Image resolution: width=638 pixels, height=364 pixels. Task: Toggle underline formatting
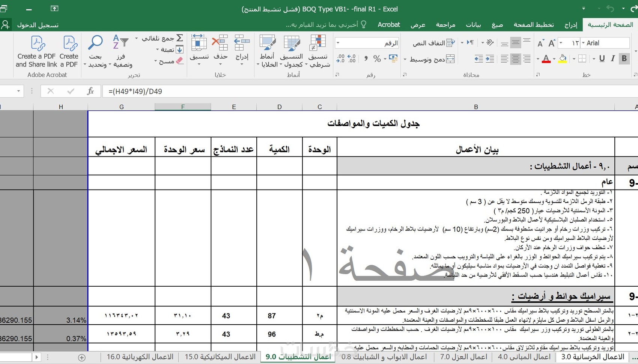tap(602, 59)
